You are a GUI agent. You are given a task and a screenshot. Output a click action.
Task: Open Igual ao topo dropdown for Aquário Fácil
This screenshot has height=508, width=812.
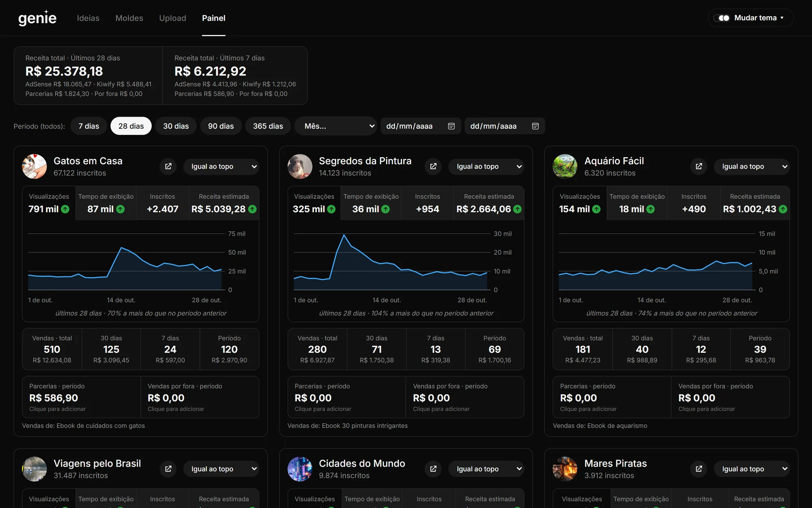coord(752,166)
